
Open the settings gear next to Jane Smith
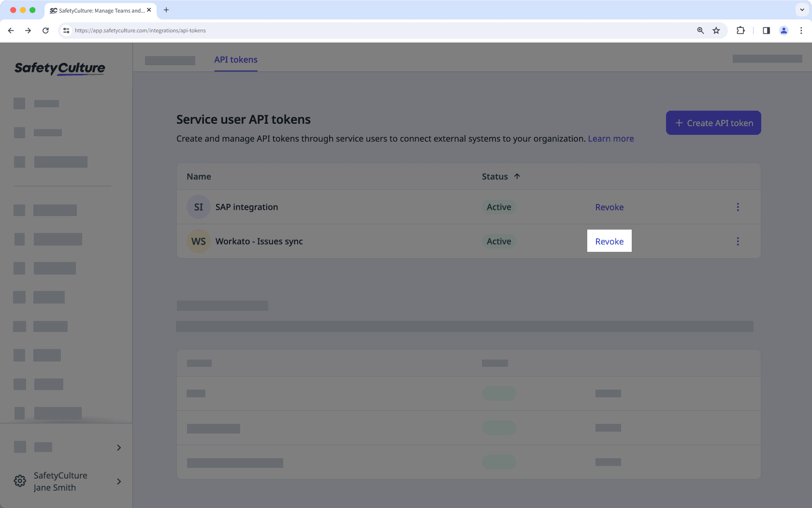19,480
